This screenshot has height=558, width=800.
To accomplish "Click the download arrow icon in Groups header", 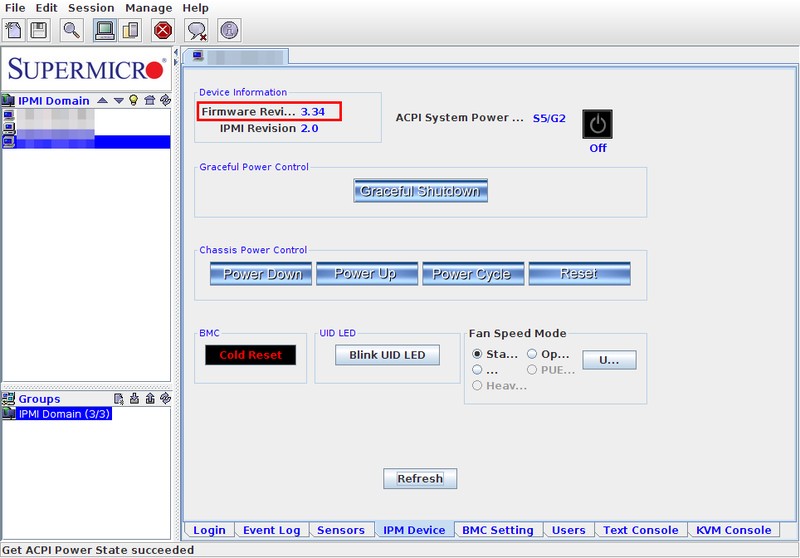I will point(134,398).
